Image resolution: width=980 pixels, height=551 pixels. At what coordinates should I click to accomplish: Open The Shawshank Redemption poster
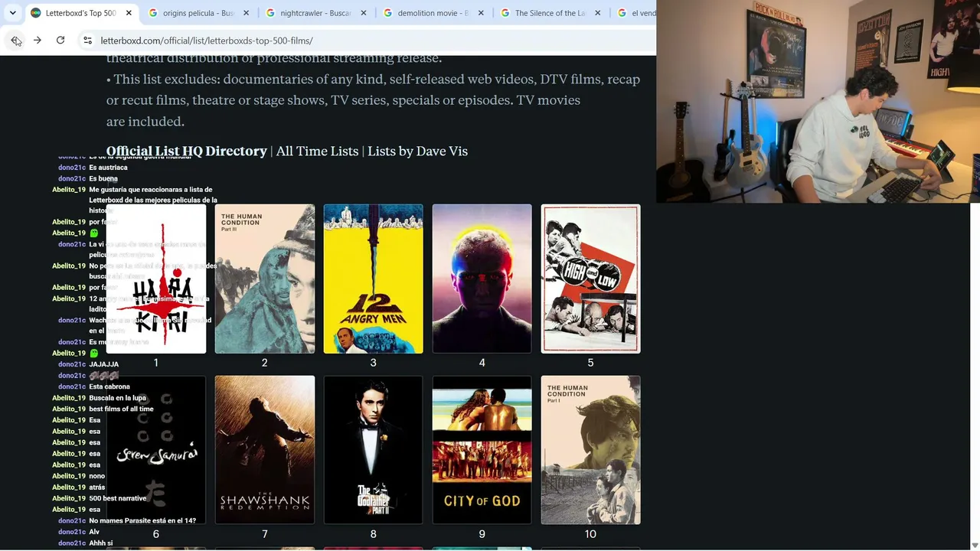(x=265, y=450)
